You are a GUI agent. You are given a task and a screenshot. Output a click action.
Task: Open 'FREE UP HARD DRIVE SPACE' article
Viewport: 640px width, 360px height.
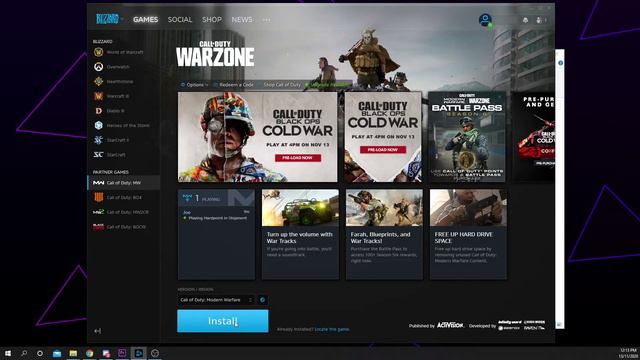[x=468, y=234]
